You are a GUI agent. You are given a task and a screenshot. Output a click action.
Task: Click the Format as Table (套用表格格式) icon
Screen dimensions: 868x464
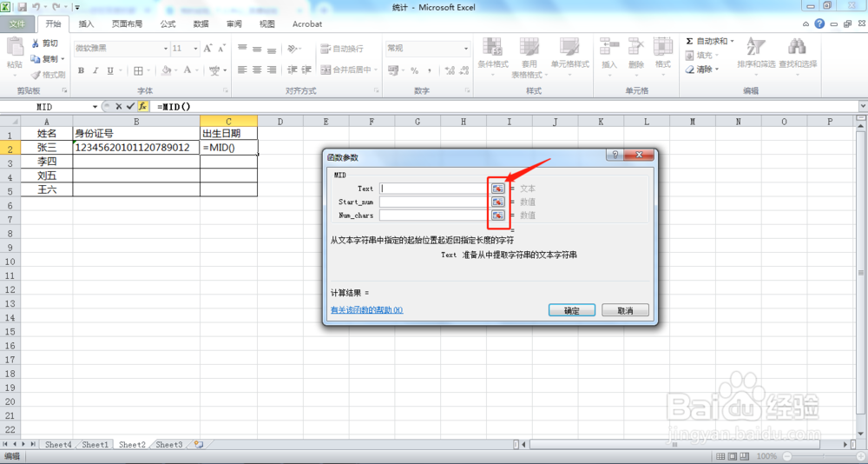point(529,48)
